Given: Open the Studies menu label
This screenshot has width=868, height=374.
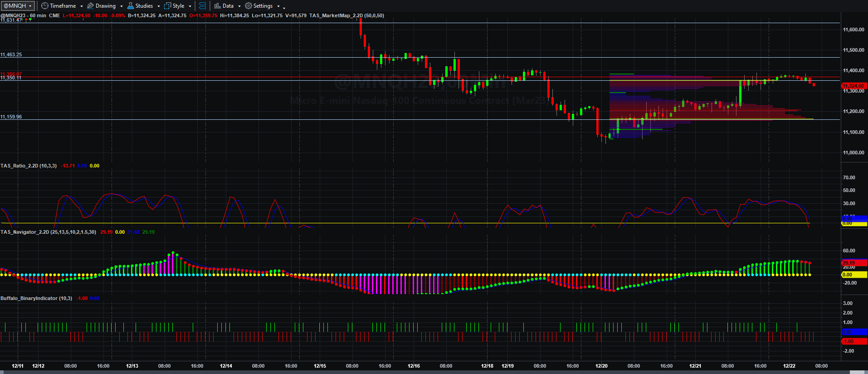Looking at the screenshot, I should (x=144, y=6).
